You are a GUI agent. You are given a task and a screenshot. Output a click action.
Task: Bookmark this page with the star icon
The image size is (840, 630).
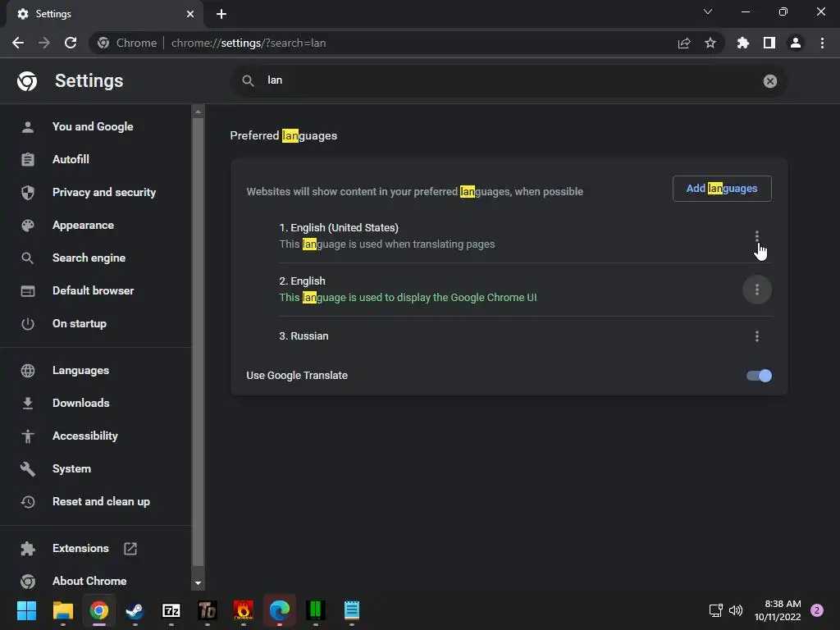click(710, 43)
